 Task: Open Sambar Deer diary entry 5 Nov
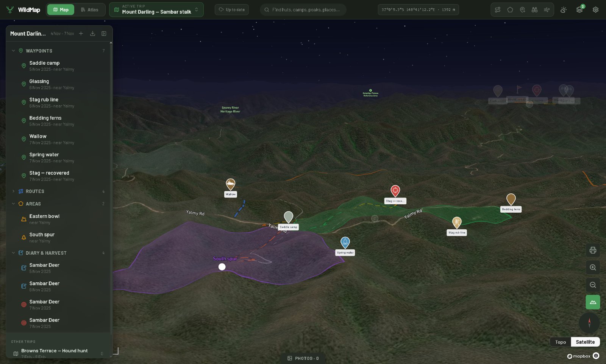coord(59,268)
